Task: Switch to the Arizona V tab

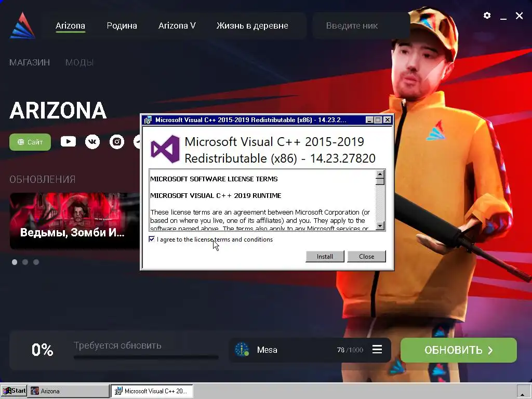Action: 177,25
